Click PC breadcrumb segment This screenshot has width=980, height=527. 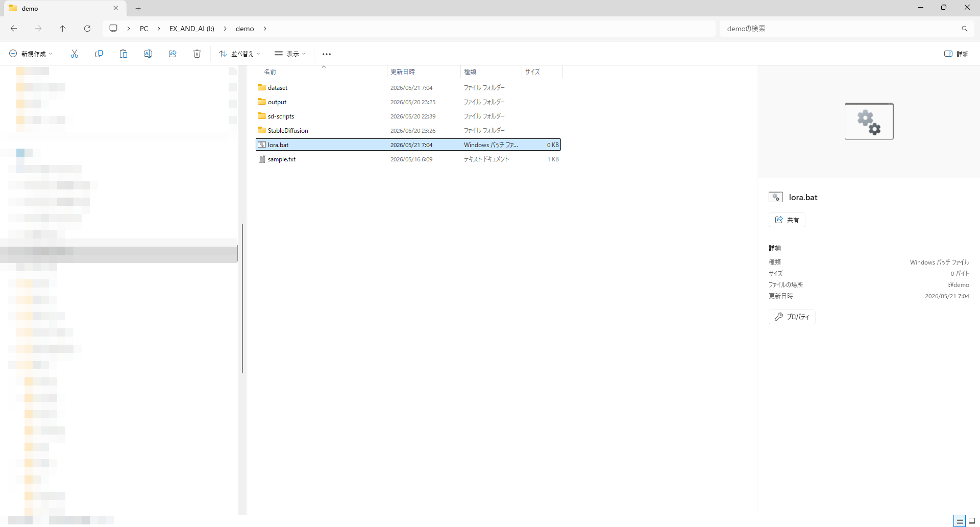click(x=144, y=29)
